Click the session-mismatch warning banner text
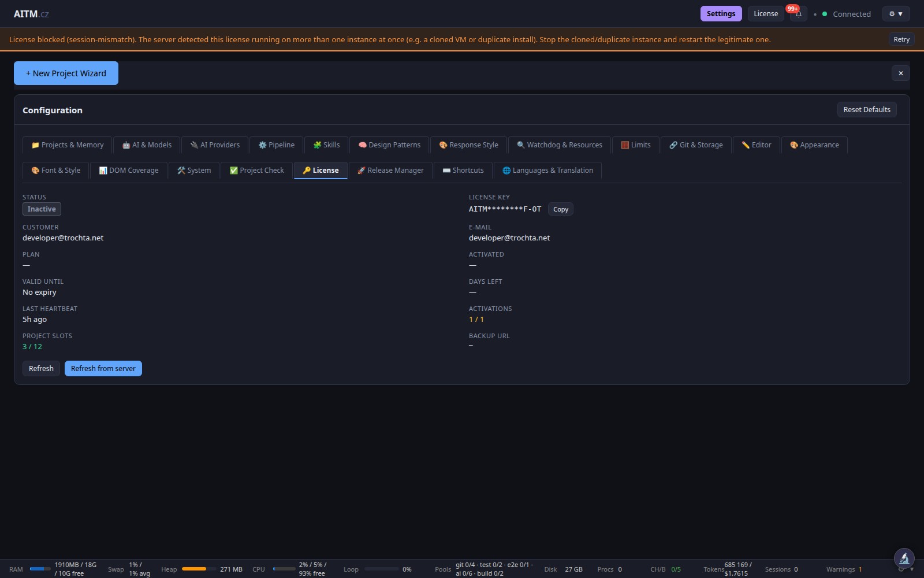The height and width of the screenshot is (578, 924). tap(390, 39)
